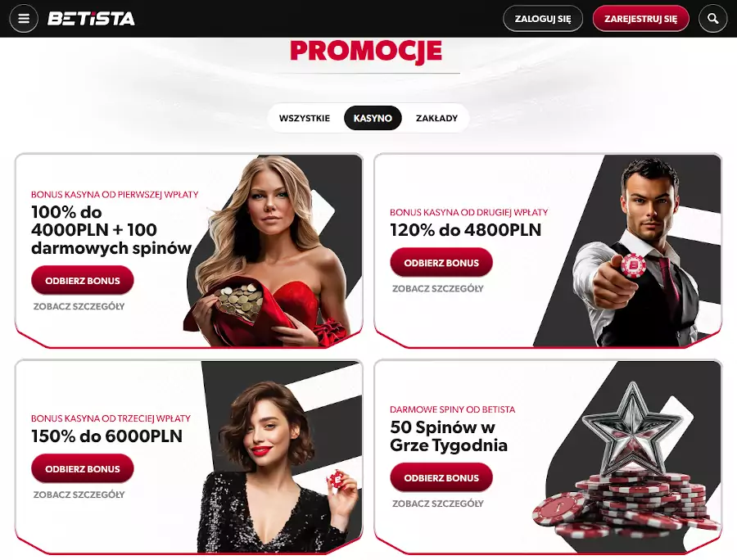The width and height of the screenshot is (737, 560).
Task: Click the Betista logo
Action: 91,19
